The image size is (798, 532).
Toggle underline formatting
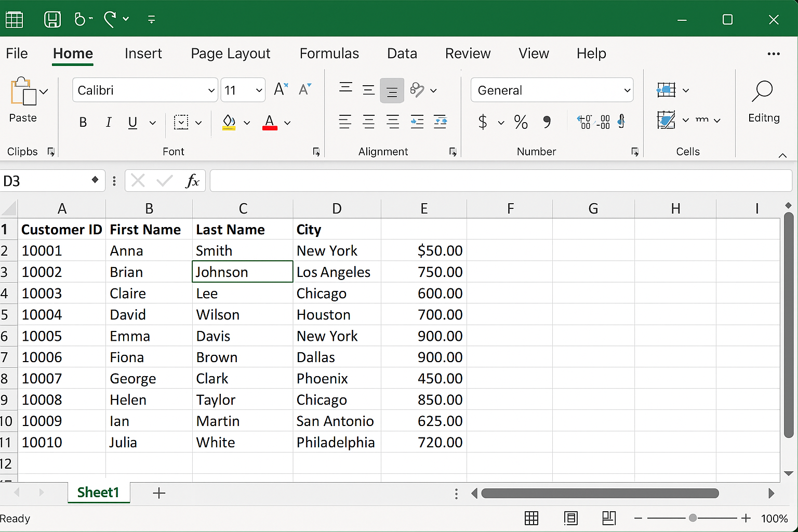point(132,123)
